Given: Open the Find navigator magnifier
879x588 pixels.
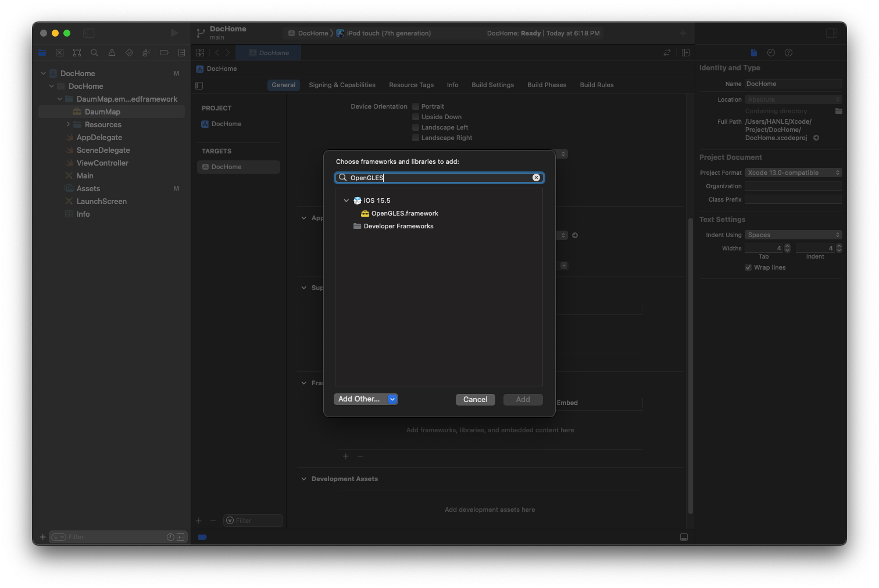Looking at the screenshot, I should point(94,53).
